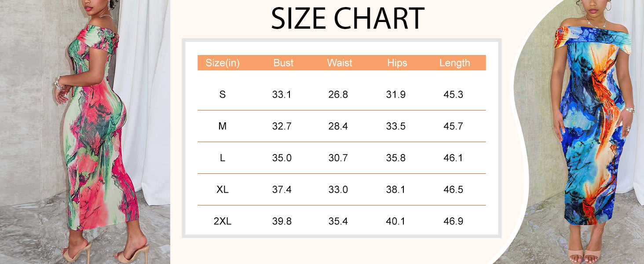Choose the 2XL size row label

(223, 221)
